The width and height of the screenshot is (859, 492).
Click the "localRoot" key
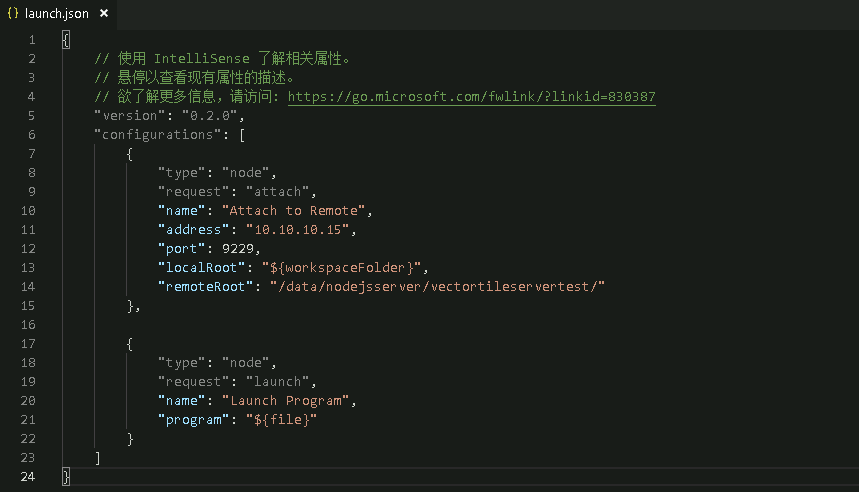click(202, 268)
